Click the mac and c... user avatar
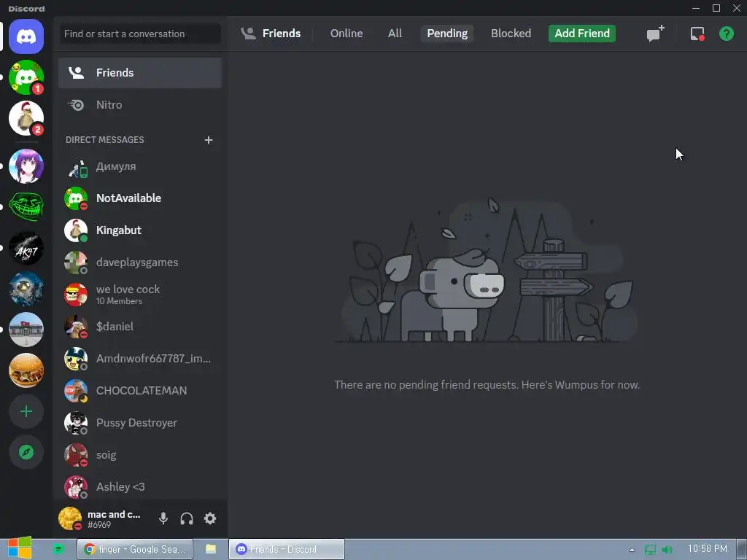Image resolution: width=747 pixels, height=560 pixels. point(70,518)
